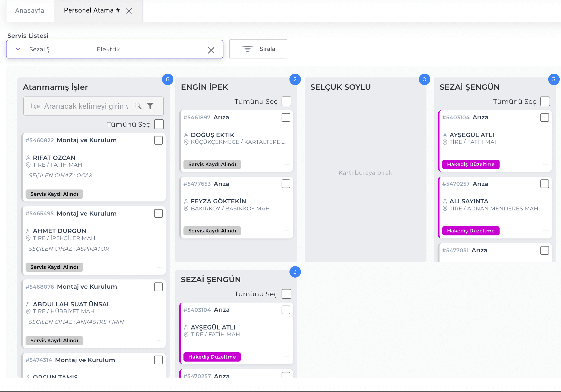Click SEÇİLEN CIHAZ : OCAK. text
561x392 pixels.
coord(61,175)
